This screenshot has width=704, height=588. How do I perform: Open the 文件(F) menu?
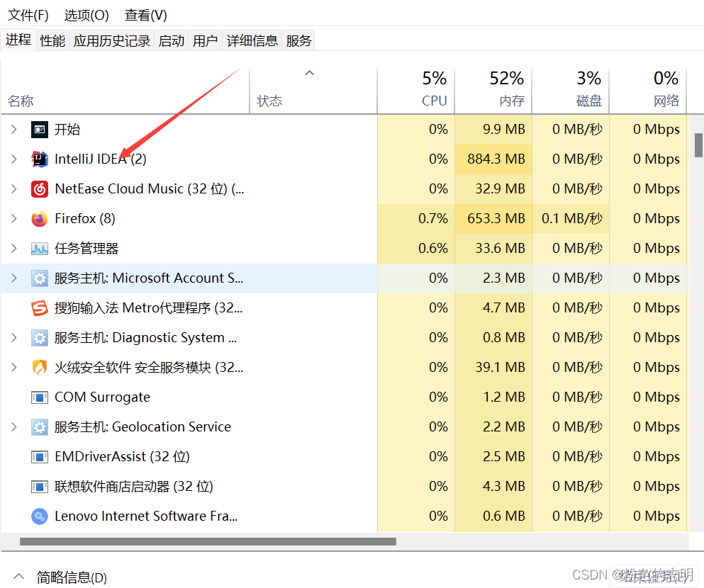pos(28,16)
